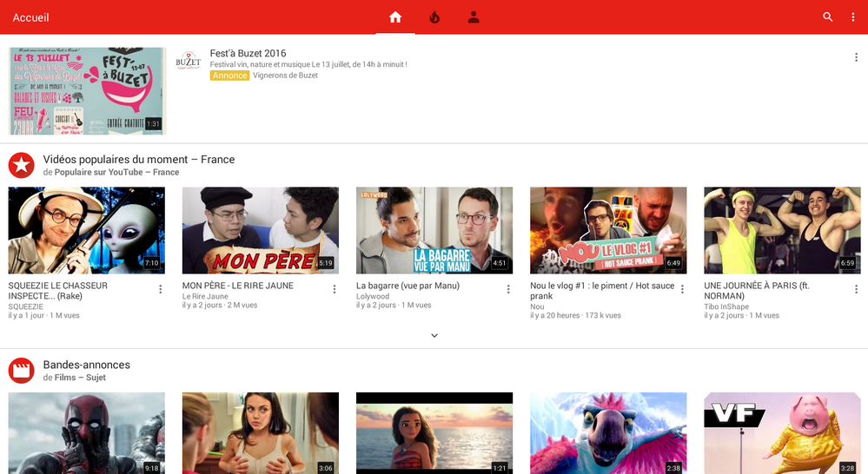Open Films – Sujet channel link
The image size is (868, 474).
80,378
